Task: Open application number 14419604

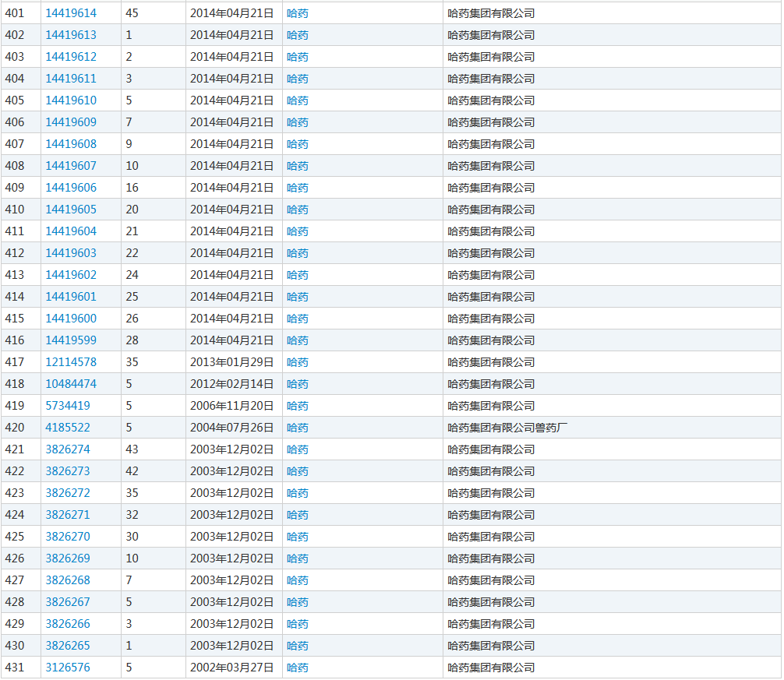Action: [x=71, y=231]
